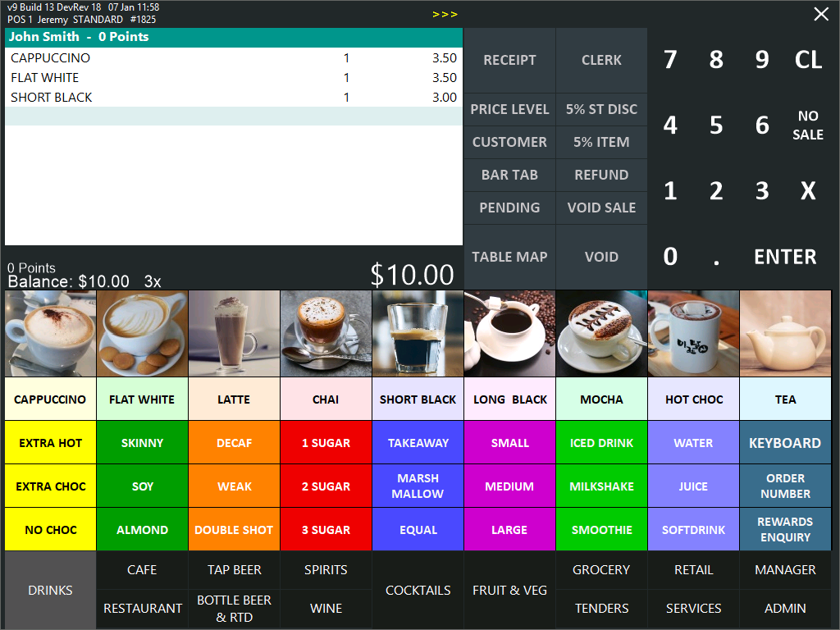Click the latte glass picture
Viewport: 840px width, 630px height.
click(x=234, y=334)
